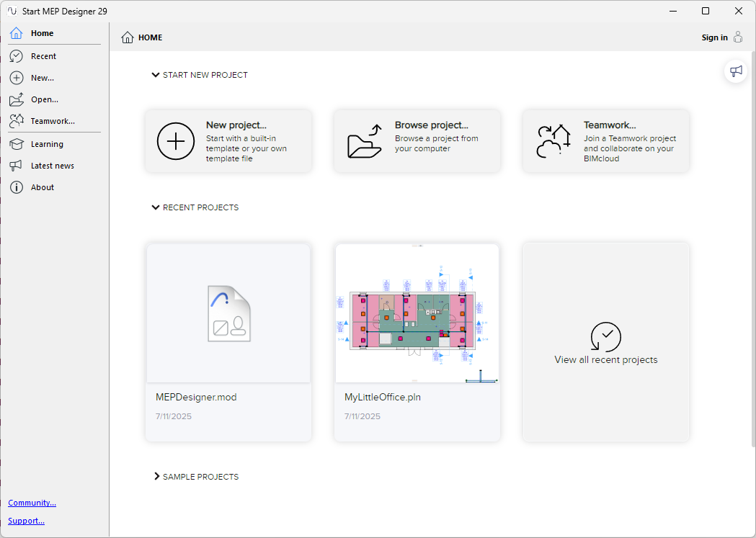Viewport: 756px width, 538px height.
Task: Open the MEPDesigner.mod recent project thumbnail
Action: tap(228, 313)
